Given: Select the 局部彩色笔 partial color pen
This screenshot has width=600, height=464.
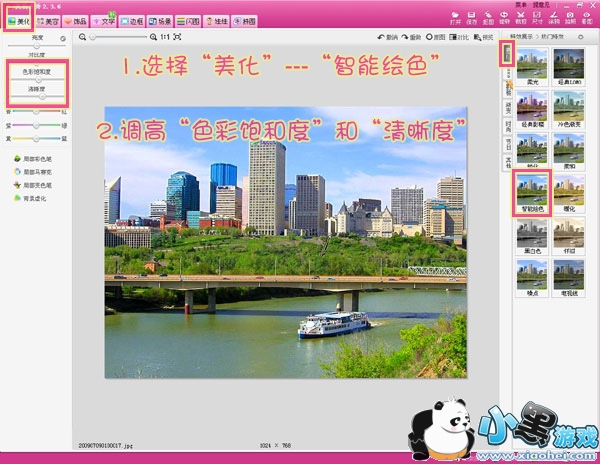Looking at the screenshot, I should [x=33, y=158].
